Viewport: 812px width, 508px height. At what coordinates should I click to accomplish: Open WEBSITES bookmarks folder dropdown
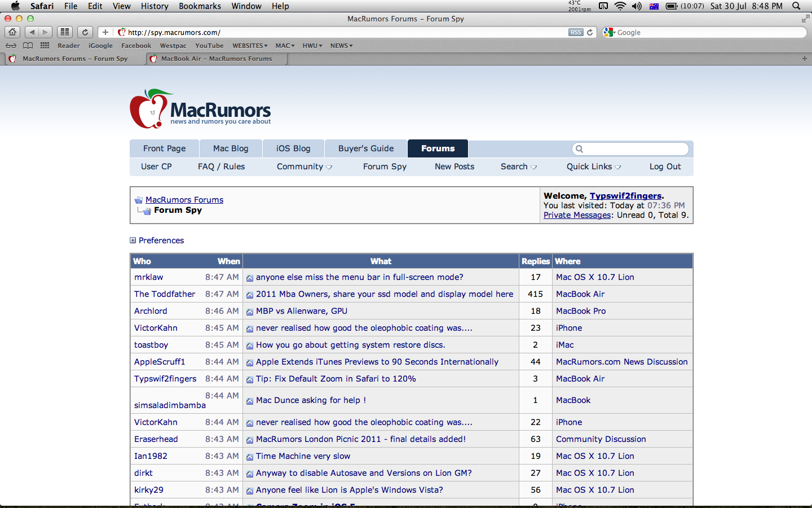click(x=250, y=46)
